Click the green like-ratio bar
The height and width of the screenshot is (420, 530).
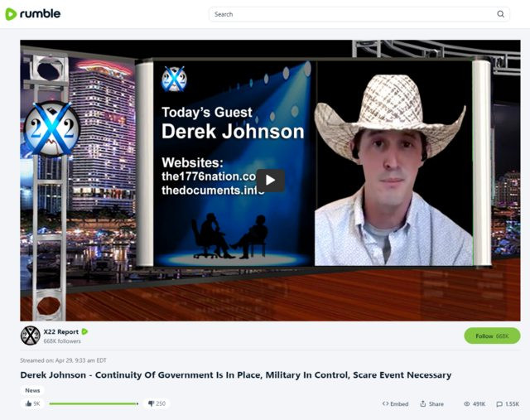tap(93, 403)
